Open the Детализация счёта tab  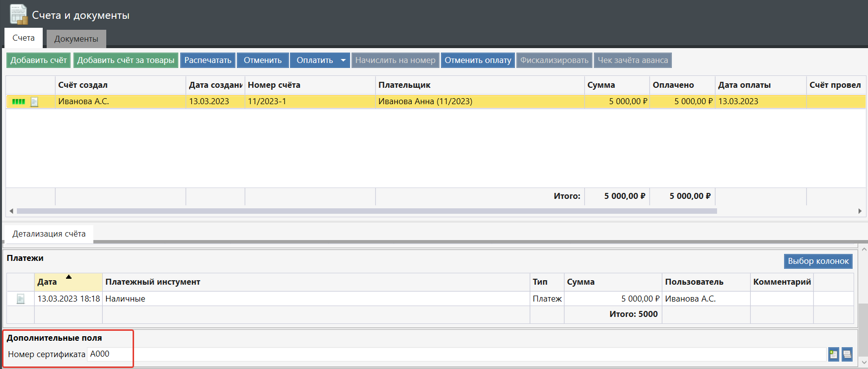click(49, 234)
